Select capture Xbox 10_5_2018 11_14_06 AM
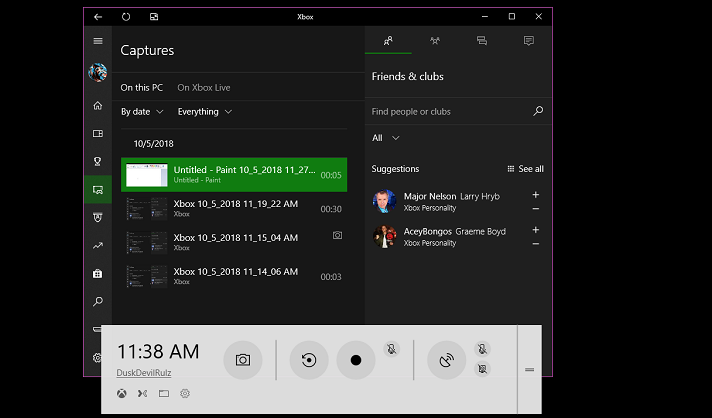This screenshot has height=418, width=712. pyautogui.click(x=234, y=277)
